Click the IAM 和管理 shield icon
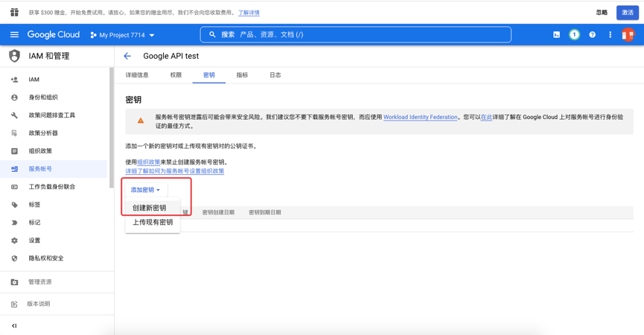Screen dimensions: 644x335 14,56
